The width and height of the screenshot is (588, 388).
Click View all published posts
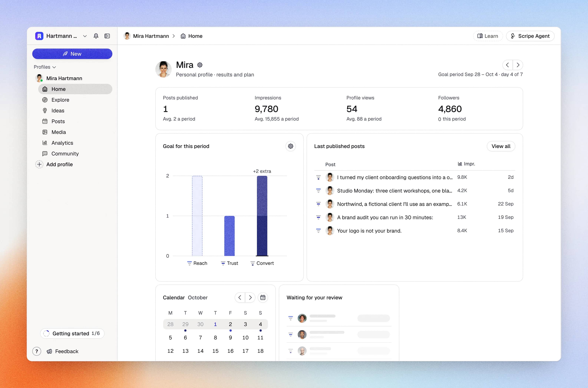click(501, 146)
